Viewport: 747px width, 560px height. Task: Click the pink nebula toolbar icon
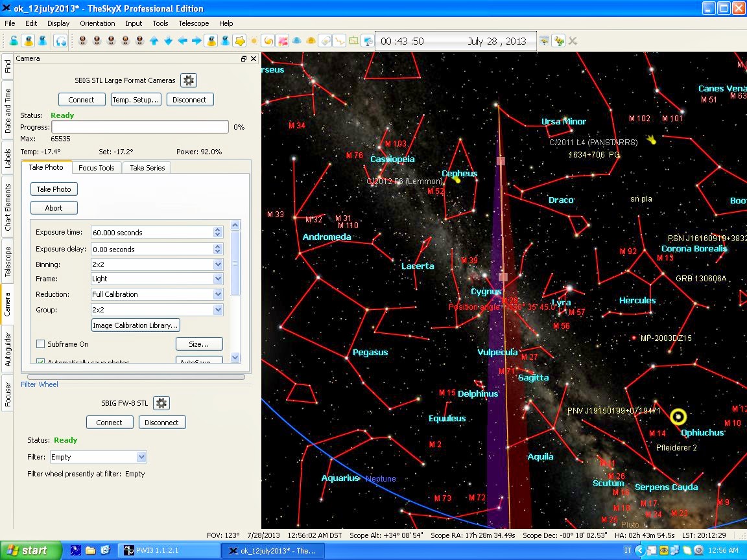pos(283,41)
